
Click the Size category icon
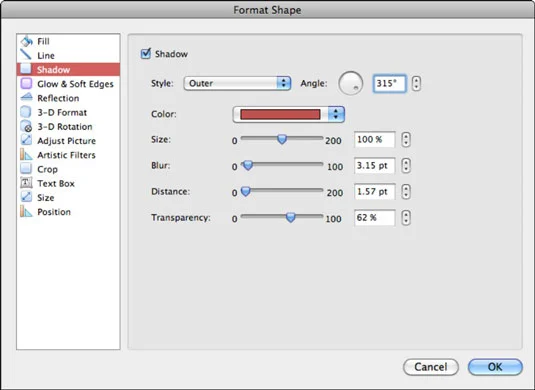(x=26, y=197)
